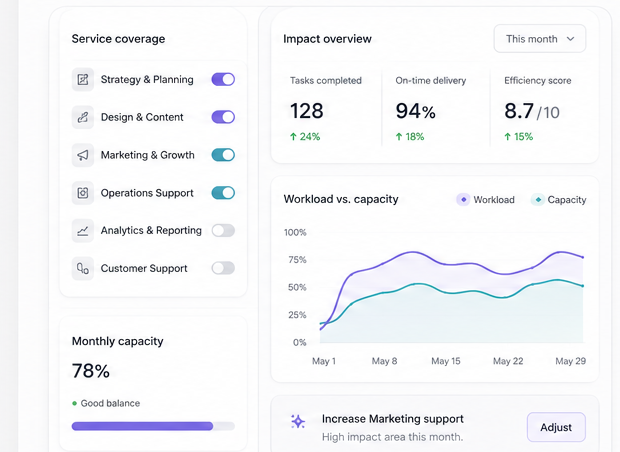
Task: Toggle the Operations Support switch off
Action: click(223, 193)
